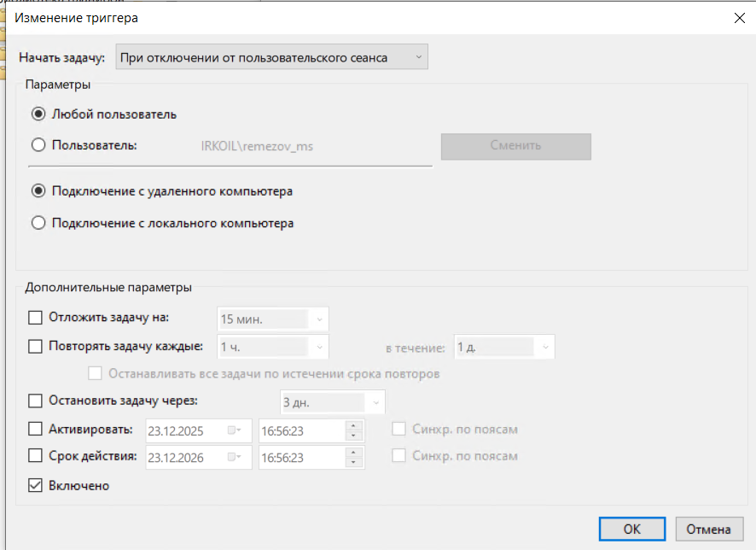Enable the 'Активировать' checkbox
This screenshot has height=550, width=756.
tap(35, 429)
